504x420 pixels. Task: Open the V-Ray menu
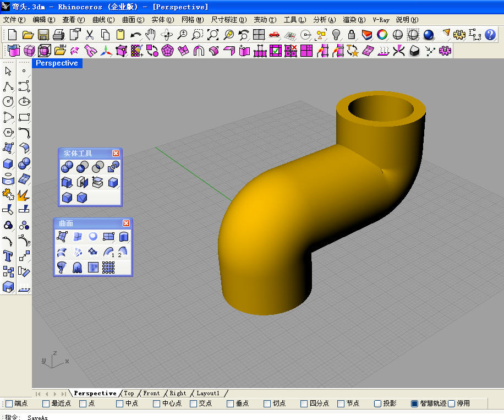pyautogui.click(x=381, y=20)
